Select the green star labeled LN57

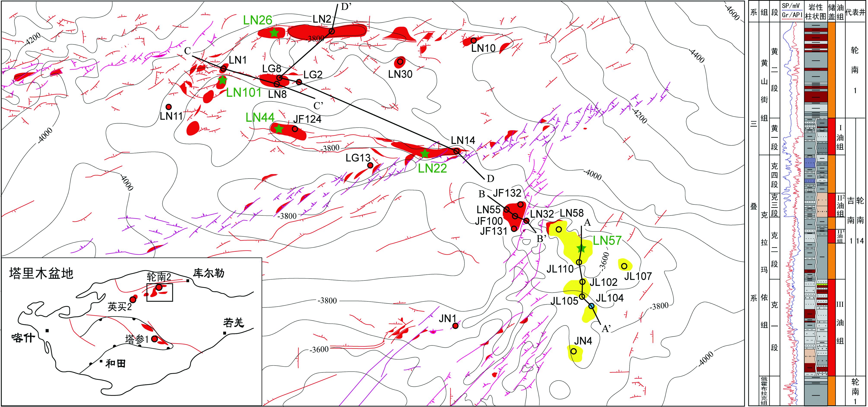coord(581,249)
